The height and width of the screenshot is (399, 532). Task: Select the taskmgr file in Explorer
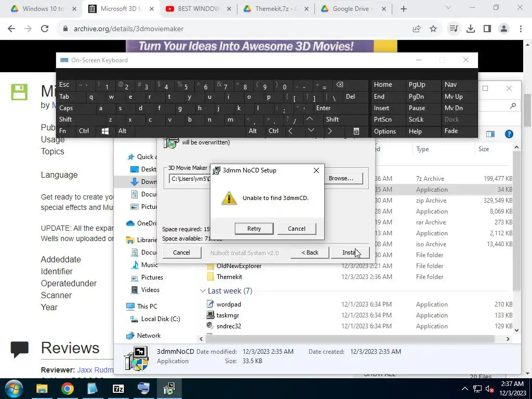click(x=228, y=315)
